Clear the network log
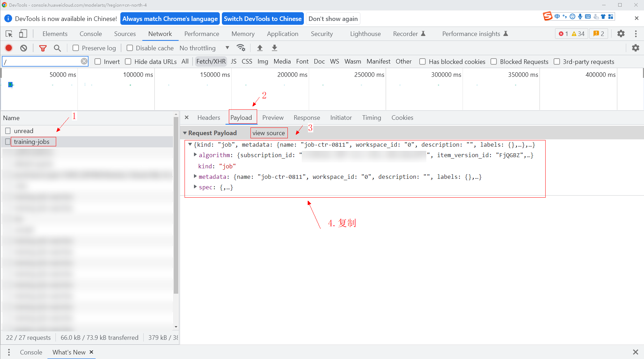Viewport: 644px width, 359px height. pos(24,48)
